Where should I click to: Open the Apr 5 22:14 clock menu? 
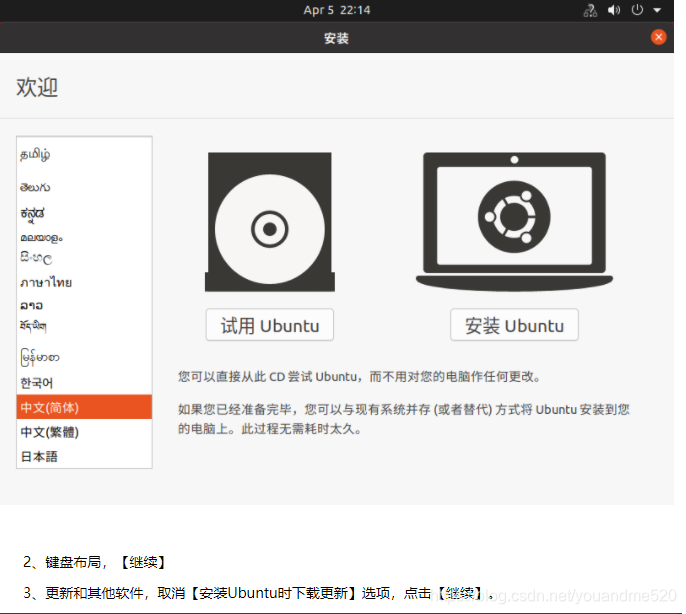[x=337, y=10]
